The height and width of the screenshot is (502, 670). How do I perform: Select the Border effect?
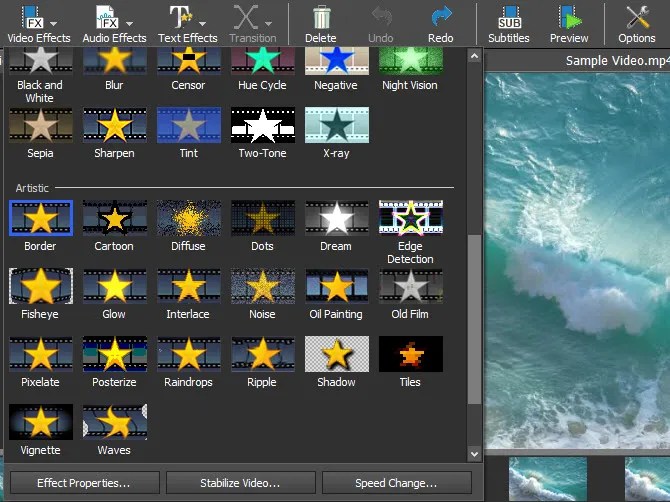click(41, 218)
